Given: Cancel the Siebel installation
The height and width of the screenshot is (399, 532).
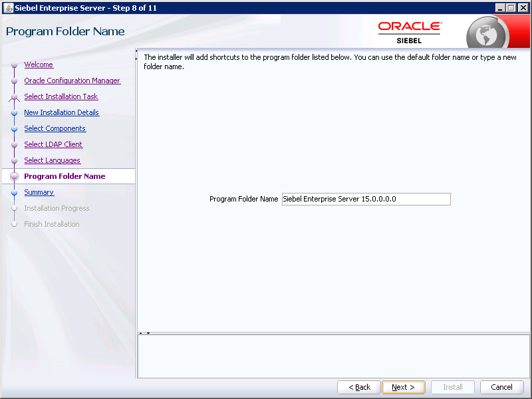Looking at the screenshot, I should tap(501, 387).
